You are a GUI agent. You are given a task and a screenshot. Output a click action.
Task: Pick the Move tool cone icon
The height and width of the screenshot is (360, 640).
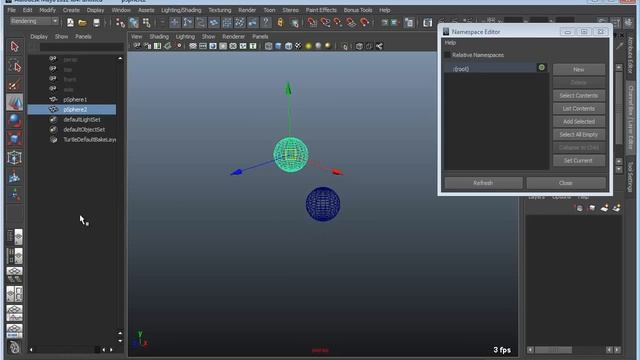(15, 102)
